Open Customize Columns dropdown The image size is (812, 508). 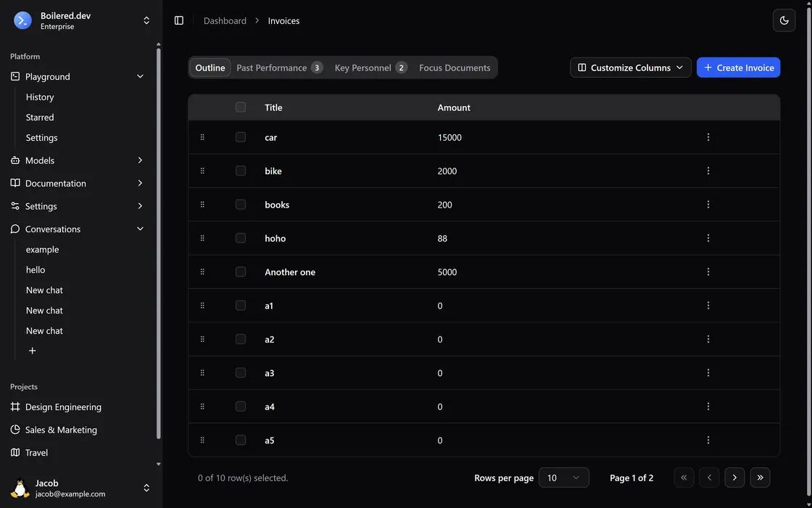[630, 67]
